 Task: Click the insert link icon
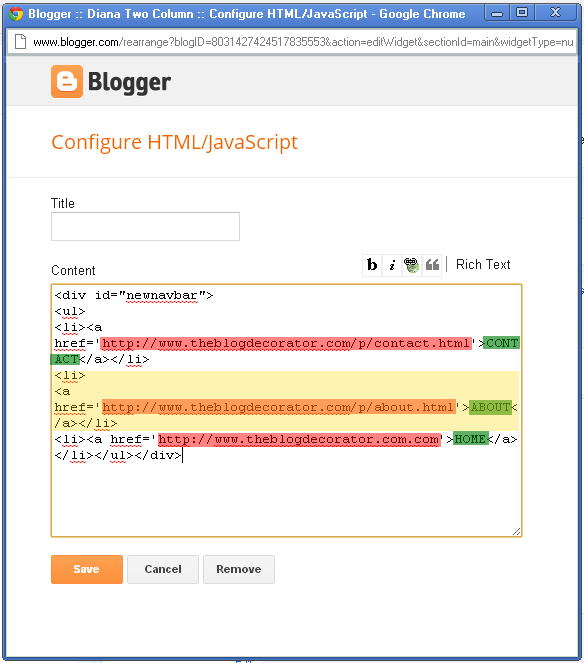coord(411,265)
